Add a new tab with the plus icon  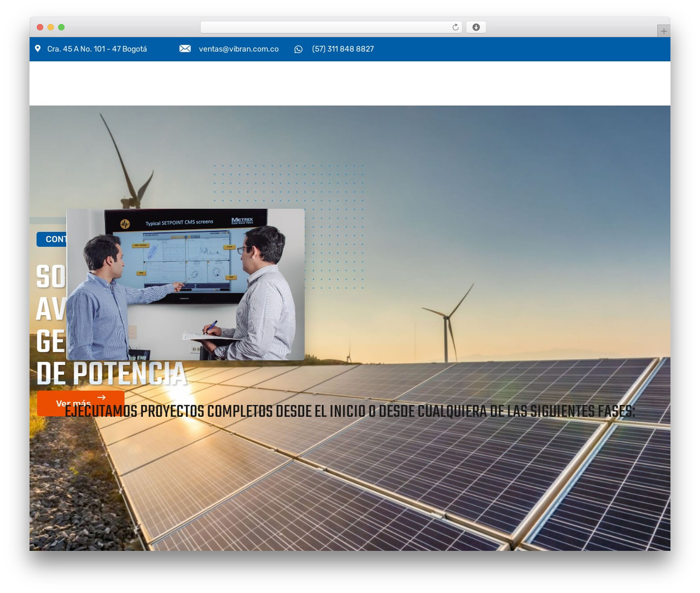click(x=663, y=31)
